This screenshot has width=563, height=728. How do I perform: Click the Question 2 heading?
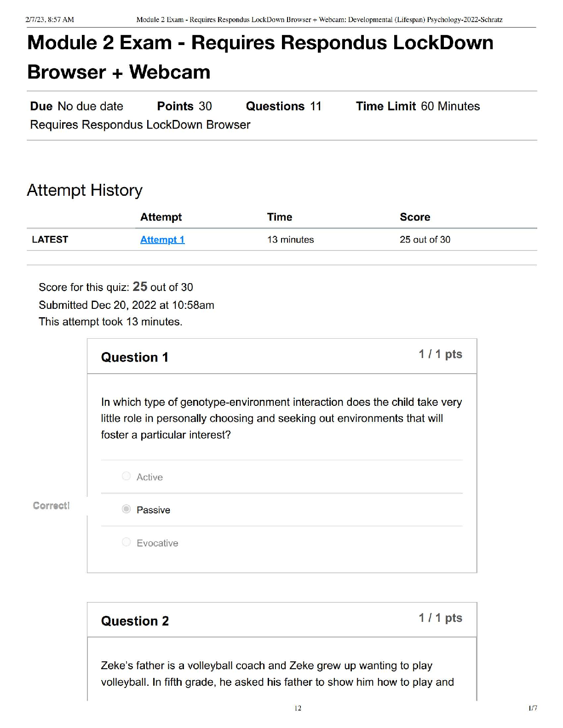(x=135, y=621)
